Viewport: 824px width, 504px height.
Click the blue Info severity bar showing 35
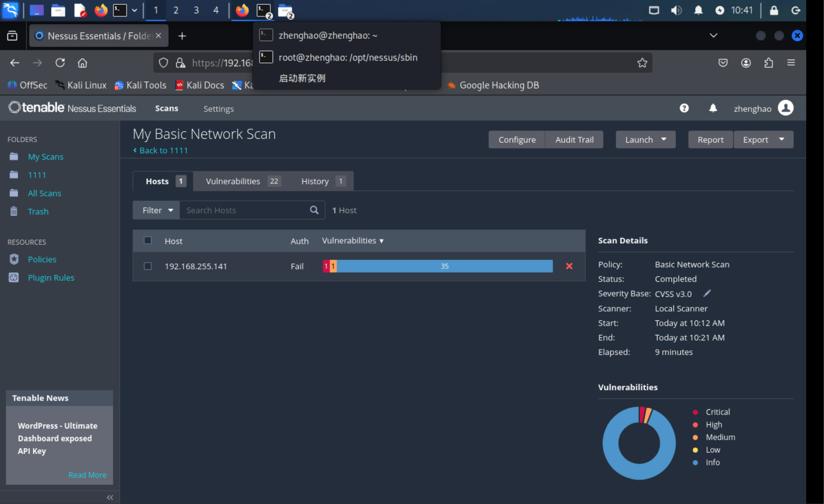click(444, 266)
